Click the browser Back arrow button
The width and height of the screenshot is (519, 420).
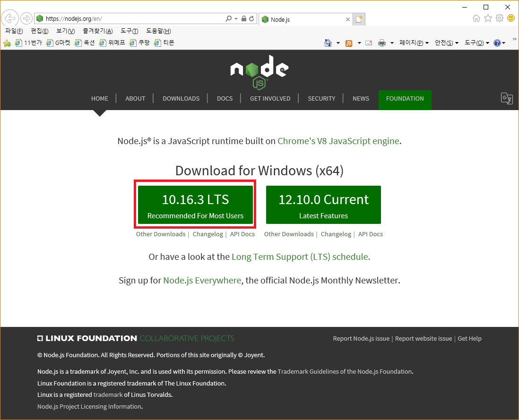point(10,18)
